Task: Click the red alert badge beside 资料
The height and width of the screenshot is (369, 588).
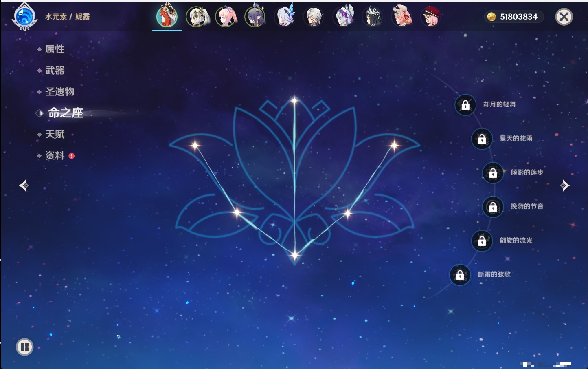Action: (x=72, y=156)
